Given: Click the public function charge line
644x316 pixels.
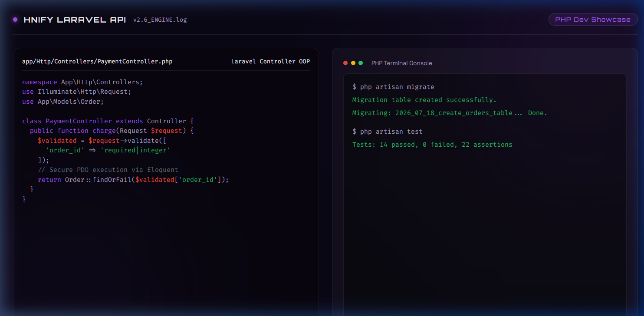Looking at the screenshot, I should tap(112, 131).
